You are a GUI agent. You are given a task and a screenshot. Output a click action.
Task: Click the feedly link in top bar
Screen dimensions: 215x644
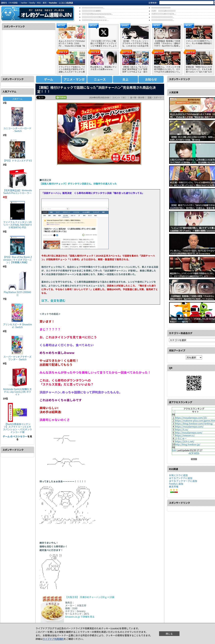click(x=32, y=3)
